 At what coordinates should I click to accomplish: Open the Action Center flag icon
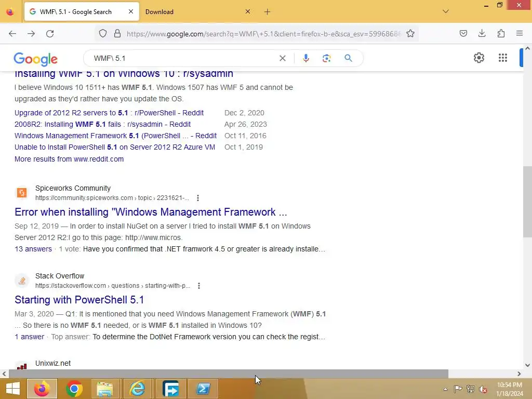coord(458,389)
